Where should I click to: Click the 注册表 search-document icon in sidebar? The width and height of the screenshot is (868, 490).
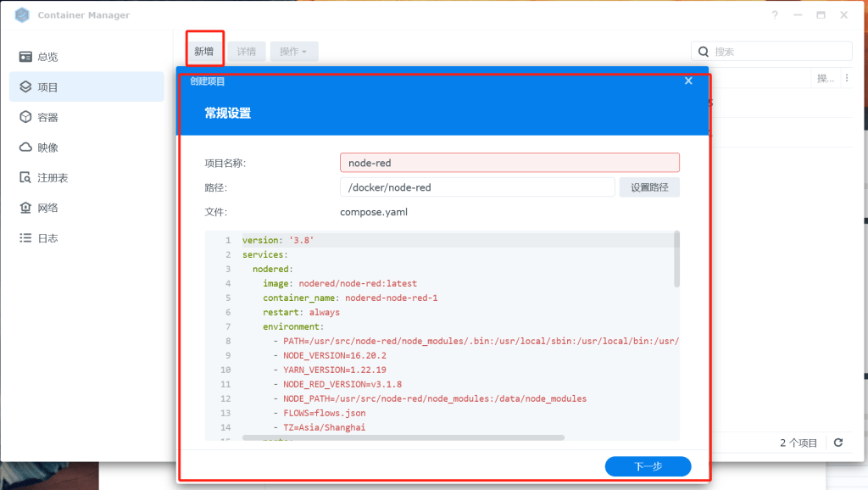[25, 177]
